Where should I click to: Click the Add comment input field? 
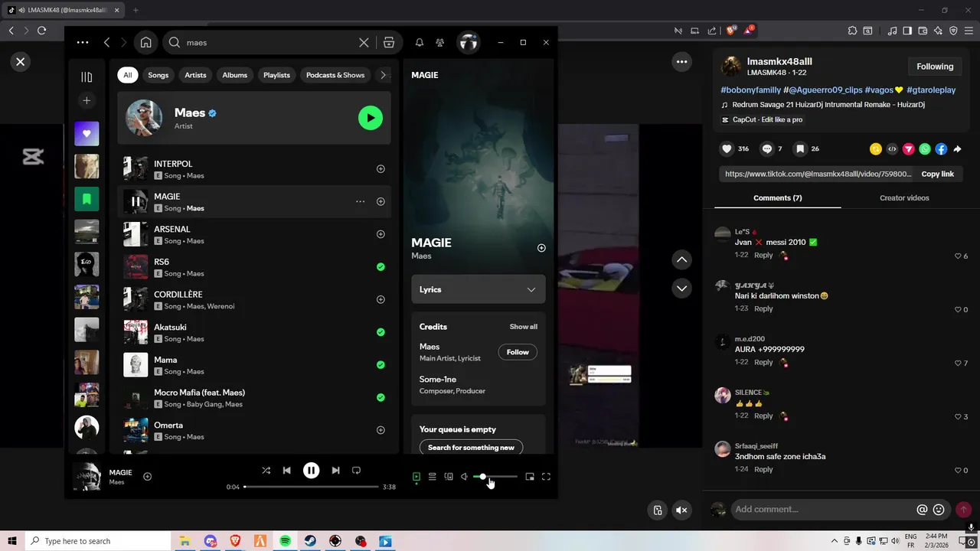[x=823, y=510]
